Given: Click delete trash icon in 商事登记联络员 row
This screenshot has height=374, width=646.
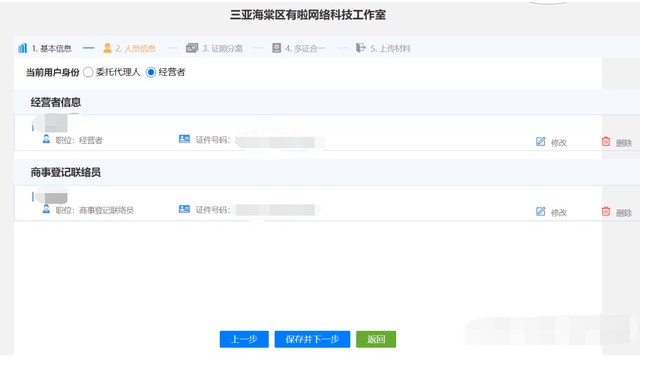Looking at the screenshot, I should [x=606, y=212].
